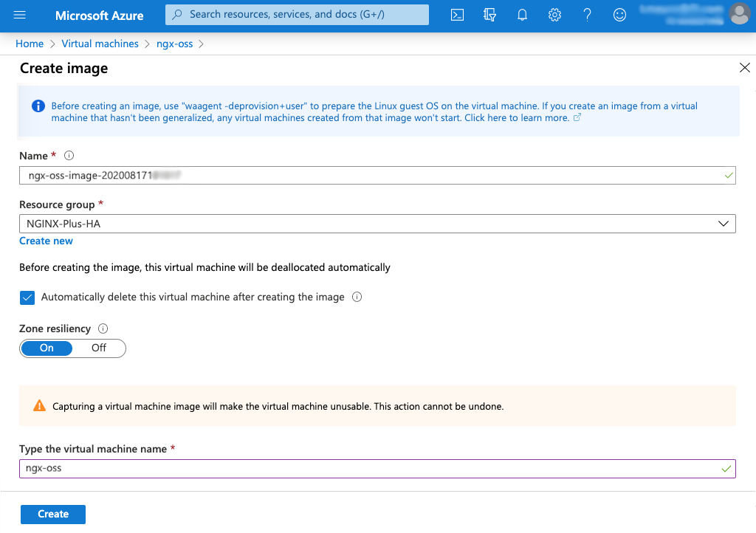Open the Directory and subscription filter icon
756x533 pixels.
(x=489, y=15)
